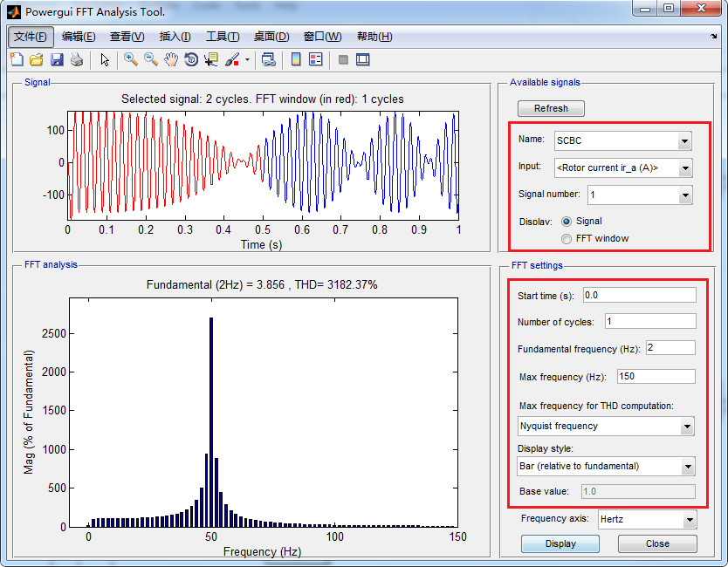
Task: Expand the Signal number dropdown
Action: [685, 195]
